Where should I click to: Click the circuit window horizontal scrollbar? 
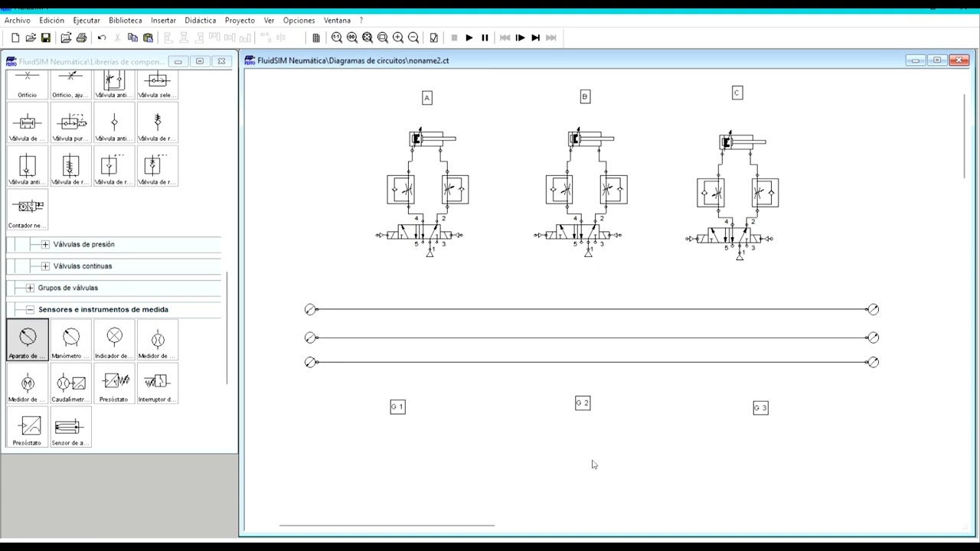point(387,526)
